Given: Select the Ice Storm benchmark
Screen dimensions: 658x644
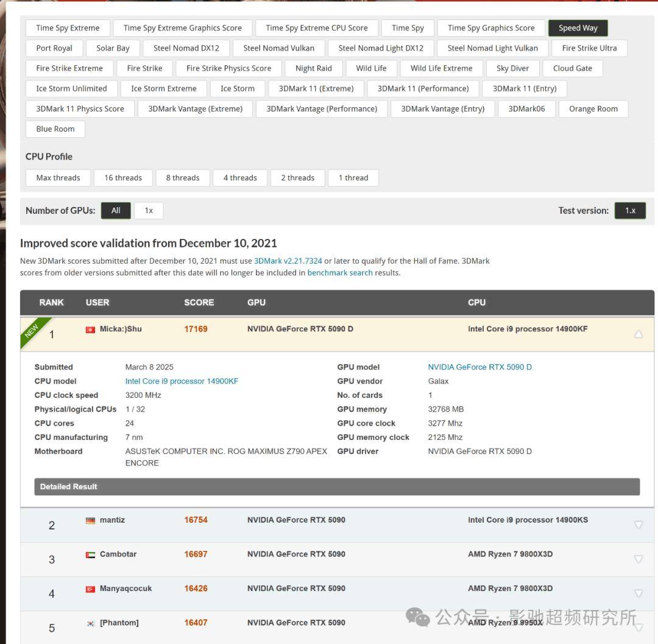Looking at the screenshot, I should [238, 88].
